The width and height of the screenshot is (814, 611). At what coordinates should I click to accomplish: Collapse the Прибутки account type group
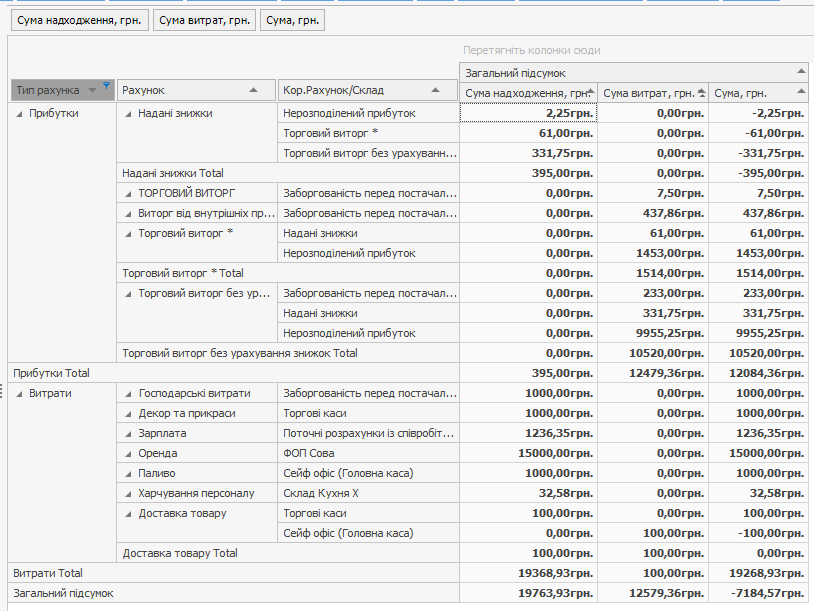click(x=19, y=113)
